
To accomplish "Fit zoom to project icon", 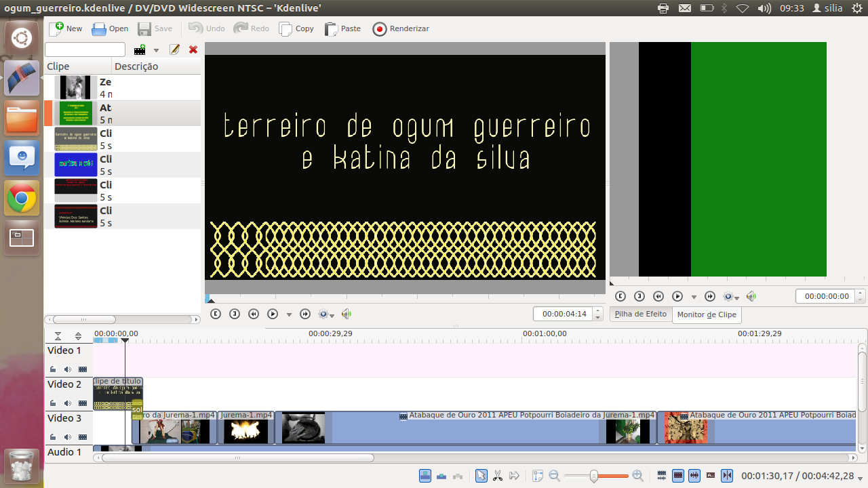I will coord(538,476).
